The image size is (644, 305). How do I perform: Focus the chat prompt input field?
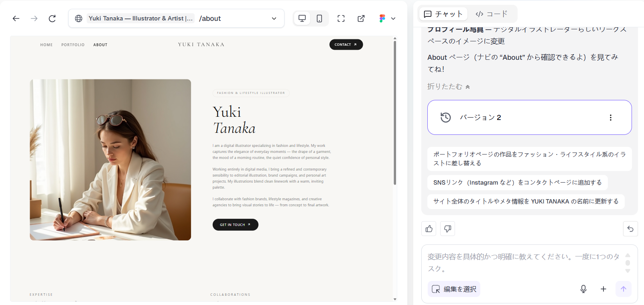click(x=524, y=263)
